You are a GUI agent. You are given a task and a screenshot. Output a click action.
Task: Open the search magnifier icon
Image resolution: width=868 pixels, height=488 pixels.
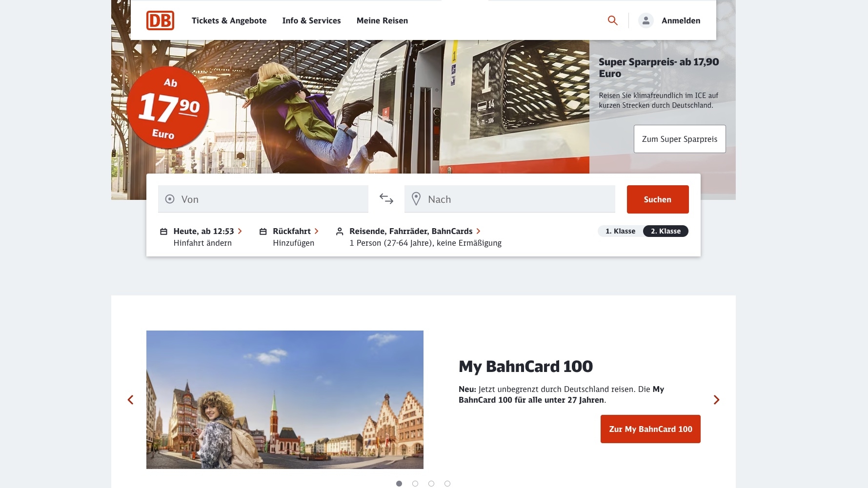coord(613,20)
